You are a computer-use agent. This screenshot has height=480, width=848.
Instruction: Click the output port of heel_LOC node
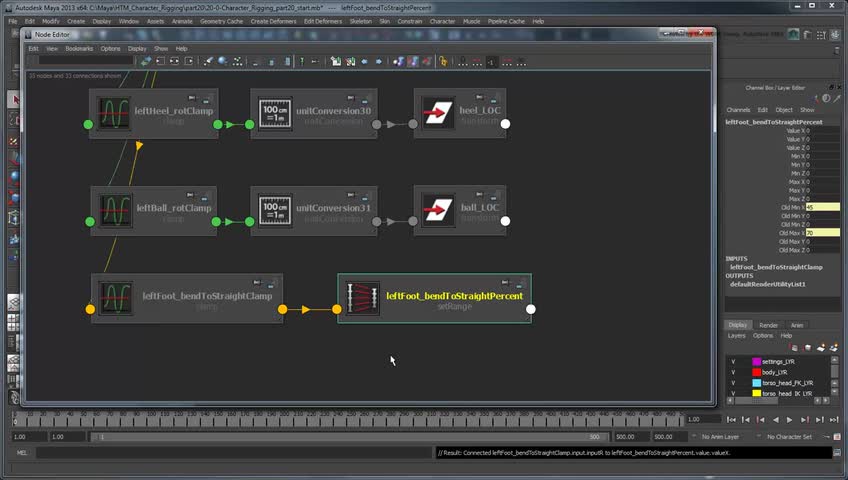tap(505, 124)
